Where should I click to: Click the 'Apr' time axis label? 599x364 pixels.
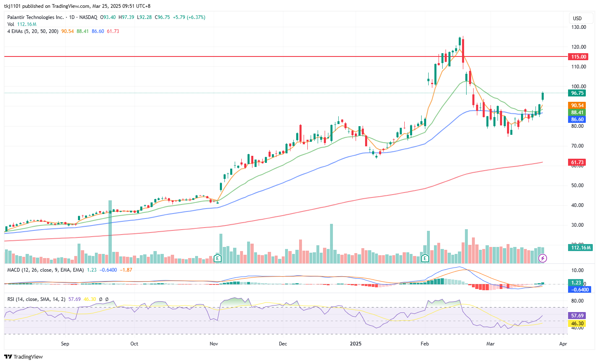563,344
